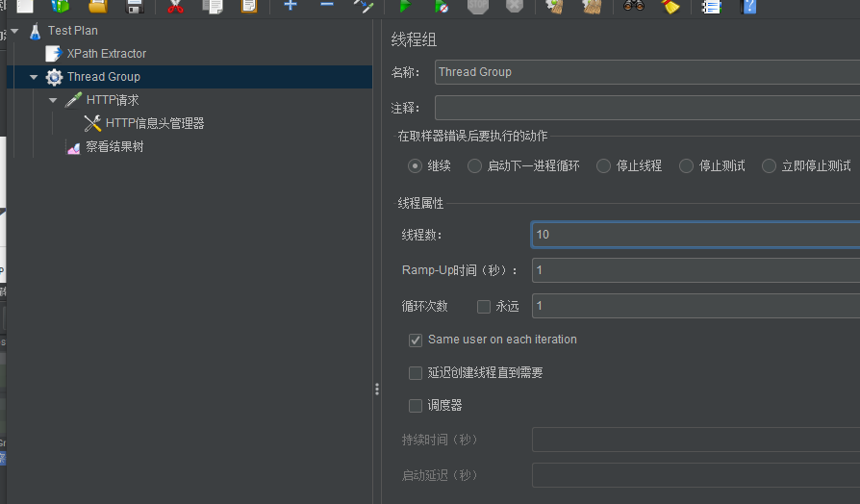Click the Stop sign toolbar icon
860x504 pixels.
click(x=478, y=6)
